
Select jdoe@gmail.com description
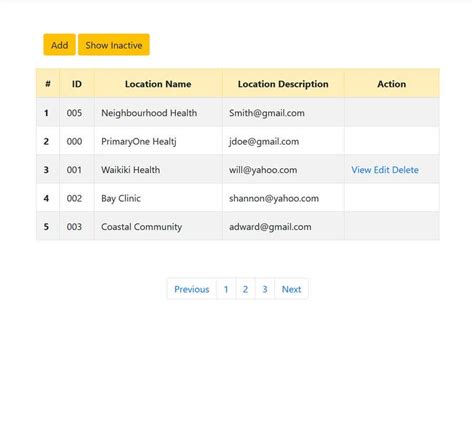click(283, 141)
